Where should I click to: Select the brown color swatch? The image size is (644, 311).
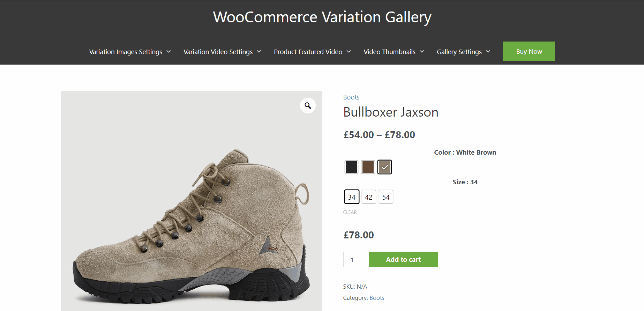coord(368,167)
